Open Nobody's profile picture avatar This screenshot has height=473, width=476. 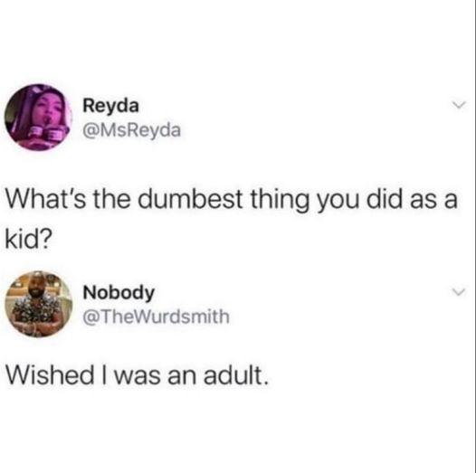pos(39,304)
